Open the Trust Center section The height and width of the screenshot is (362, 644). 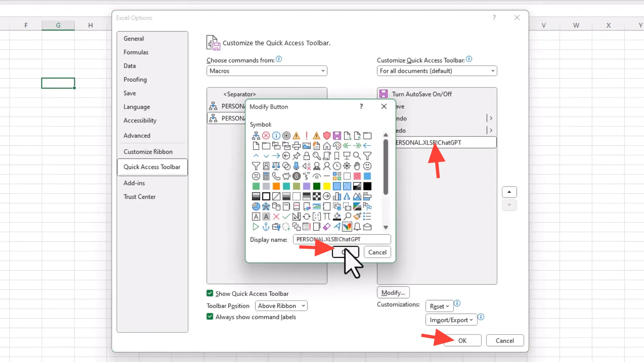(140, 197)
